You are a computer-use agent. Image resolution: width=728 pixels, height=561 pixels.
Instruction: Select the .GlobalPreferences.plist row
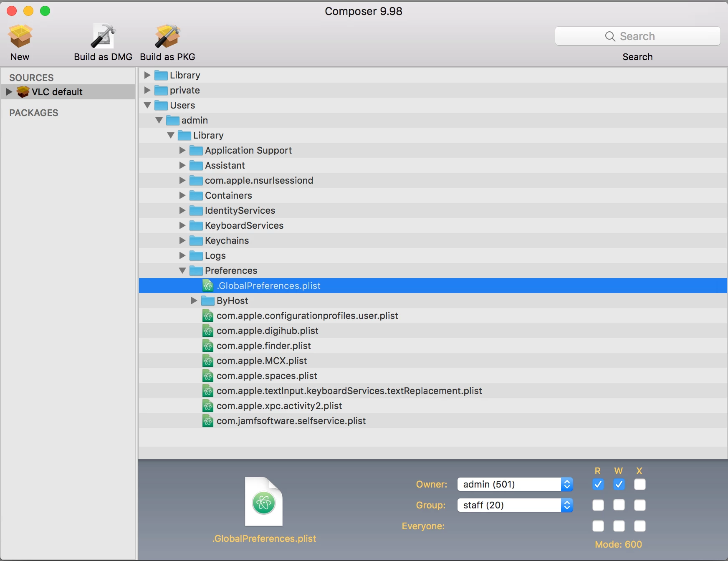point(433,286)
